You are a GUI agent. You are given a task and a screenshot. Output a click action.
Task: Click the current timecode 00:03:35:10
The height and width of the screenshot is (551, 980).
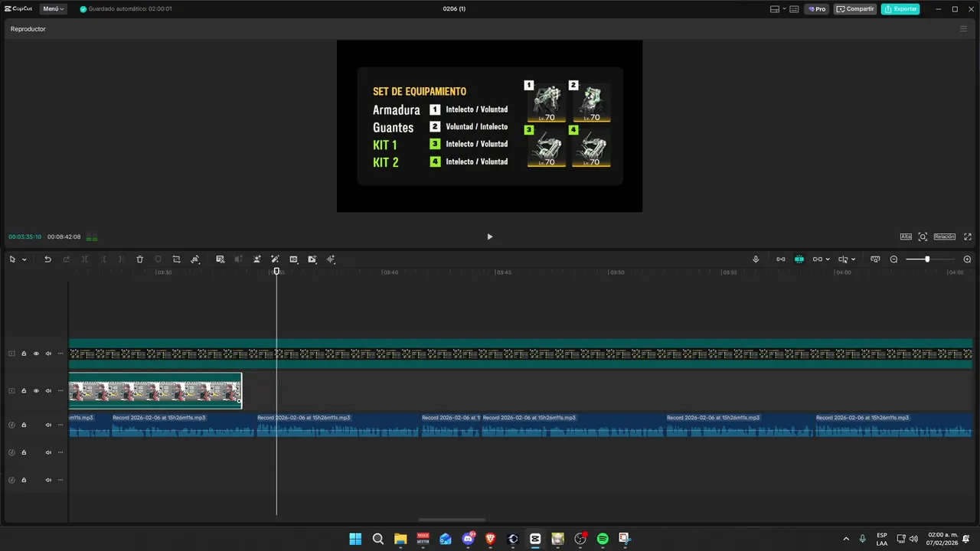click(x=25, y=237)
